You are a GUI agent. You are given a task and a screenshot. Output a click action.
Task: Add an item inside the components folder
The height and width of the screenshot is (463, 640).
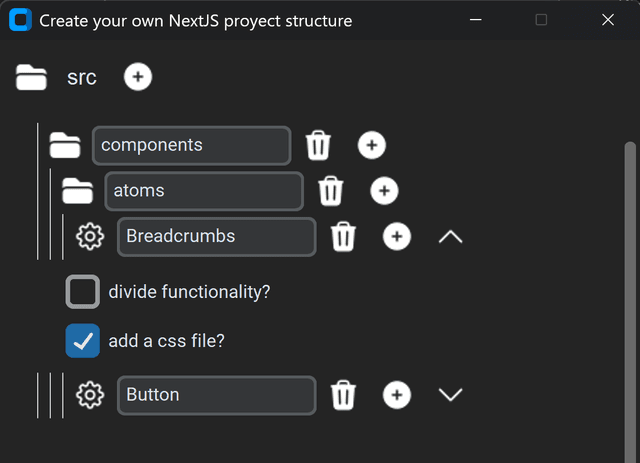pos(371,145)
